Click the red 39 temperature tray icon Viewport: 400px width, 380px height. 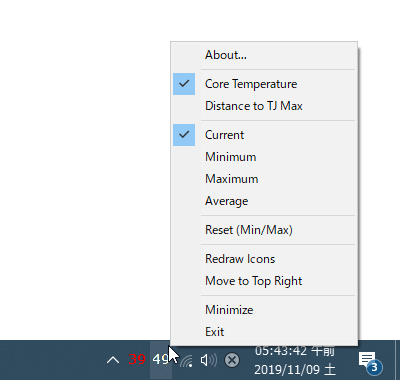click(x=137, y=359)
